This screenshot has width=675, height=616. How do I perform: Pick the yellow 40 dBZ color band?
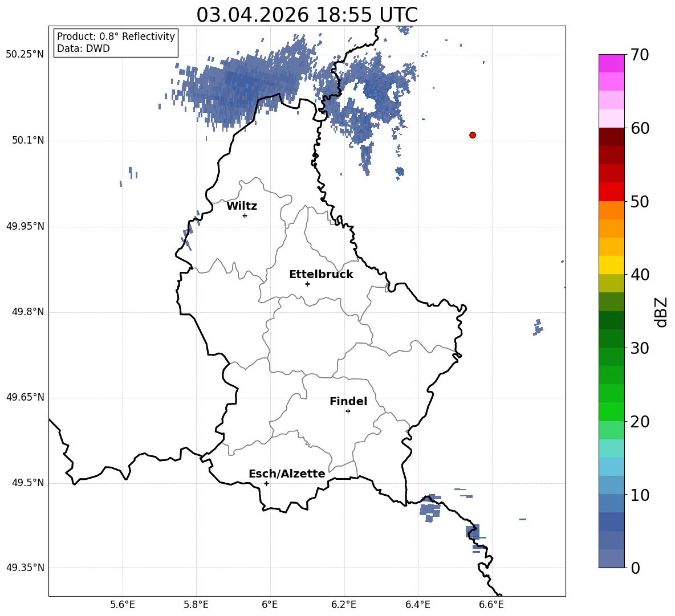pyautogui.click(x=612, y=265)
